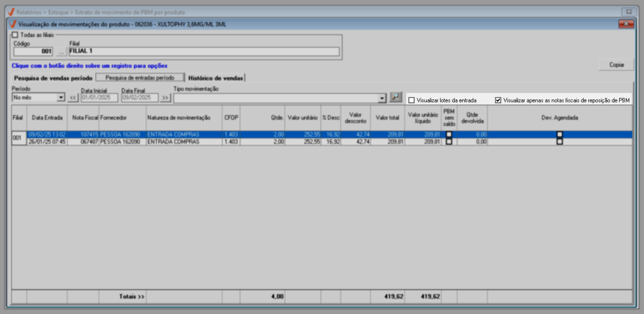Click Nota Fiscal column header
The width and height of the screenshot is (644, 314).
83,118
